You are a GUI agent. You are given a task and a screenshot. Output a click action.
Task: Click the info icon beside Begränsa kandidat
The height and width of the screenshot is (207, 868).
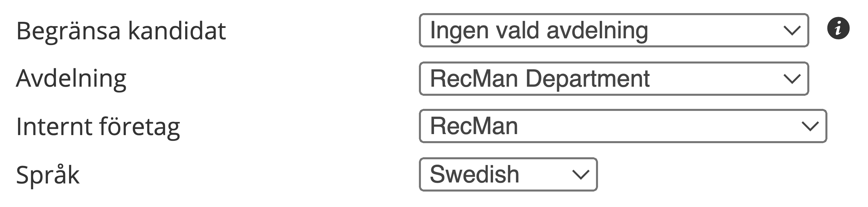[x=838, y=28]
